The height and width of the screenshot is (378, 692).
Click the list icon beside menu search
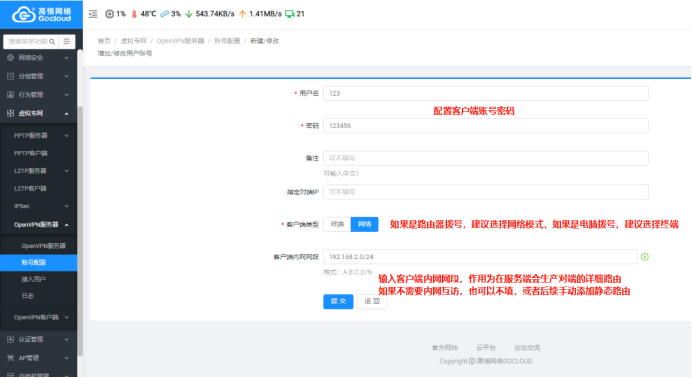(x=67, y=41)
